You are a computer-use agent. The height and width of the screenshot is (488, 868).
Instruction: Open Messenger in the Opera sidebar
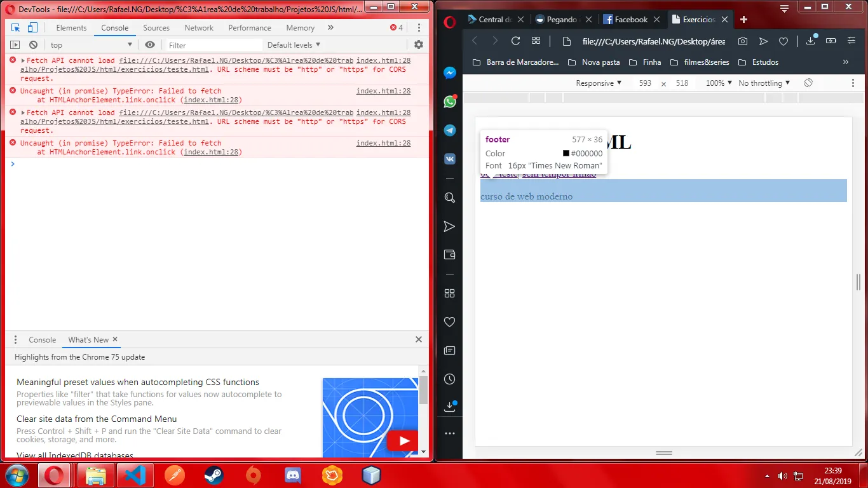(450, 73)
